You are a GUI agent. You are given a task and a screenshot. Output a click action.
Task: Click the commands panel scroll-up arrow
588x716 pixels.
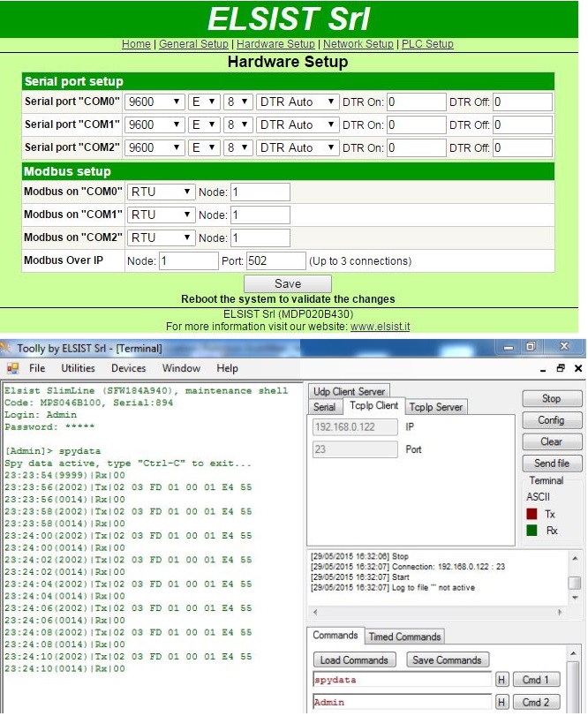[573, 654]
